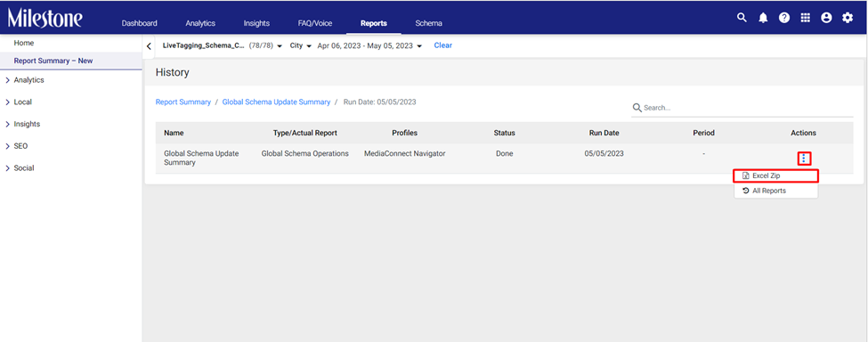Open the user account profile icon
868x342 pixels.
point(826,18)
